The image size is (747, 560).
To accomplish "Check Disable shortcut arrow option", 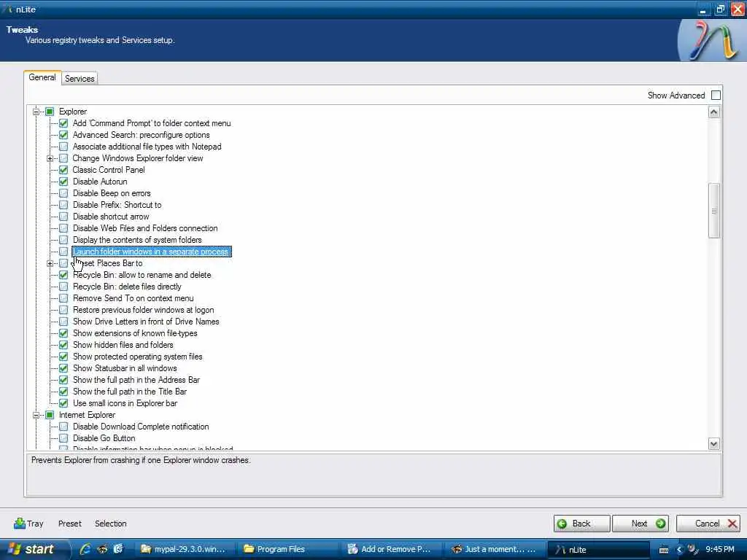I will point(63,217).
